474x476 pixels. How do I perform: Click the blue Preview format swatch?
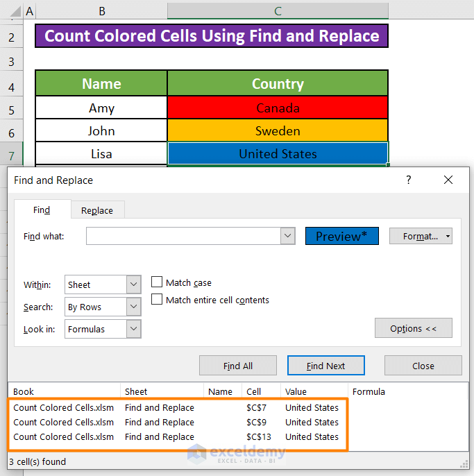click(x=341, y=237)
